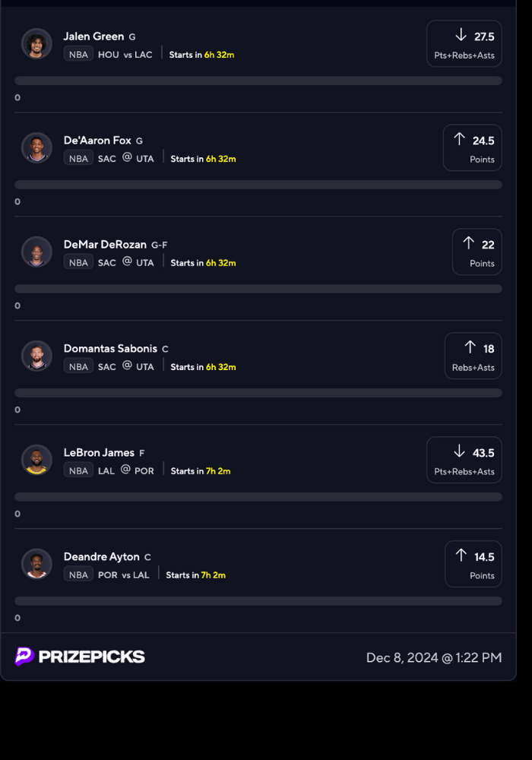Screen dimensions: 532x760
Task: Click the up arrow on DeMar DeRozan's pick
Action: coord(468,243)
